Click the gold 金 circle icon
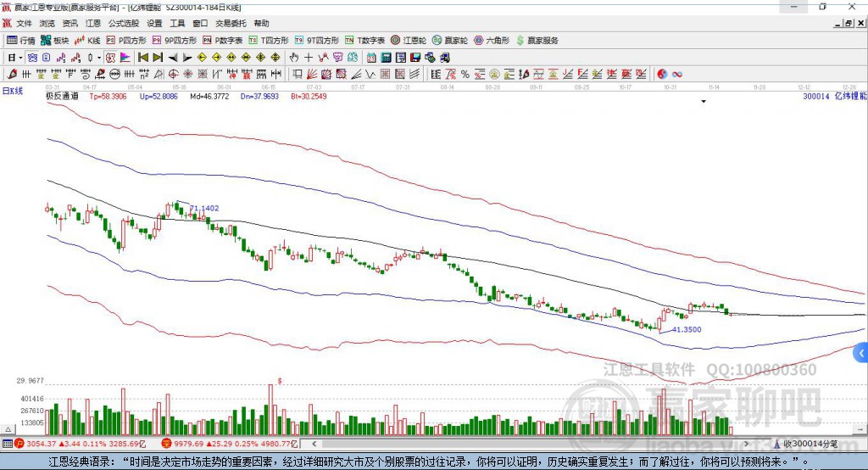The image size is (868, 470). 494,74
